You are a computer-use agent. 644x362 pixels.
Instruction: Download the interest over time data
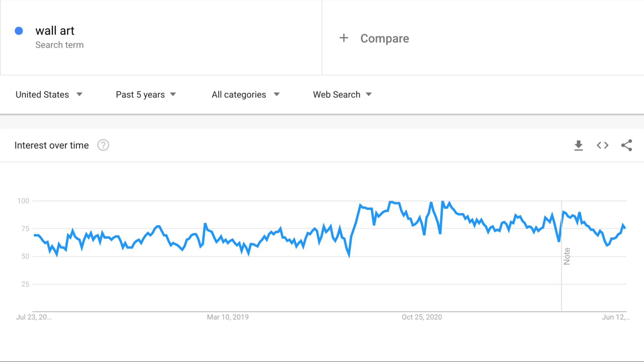(x=579, y=145)
